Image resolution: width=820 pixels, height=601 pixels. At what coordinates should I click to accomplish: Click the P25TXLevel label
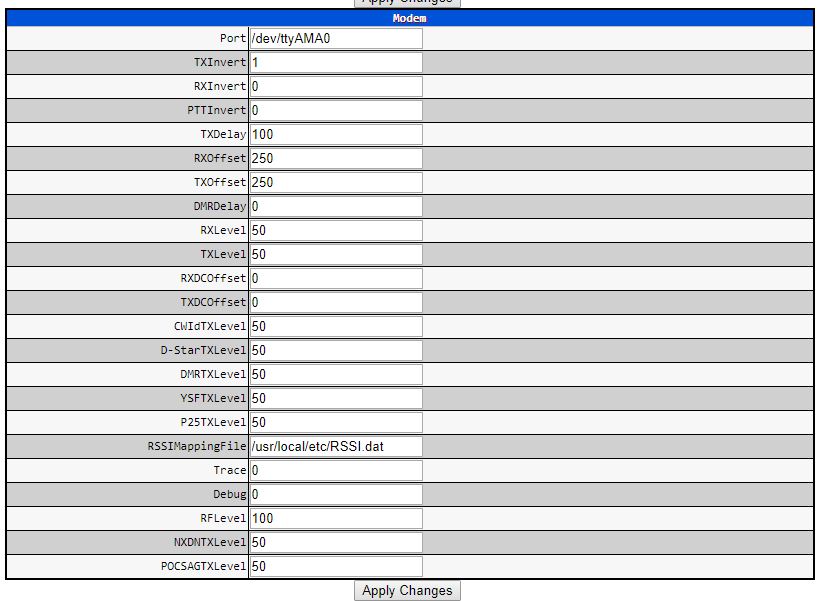tap(213, 422)
